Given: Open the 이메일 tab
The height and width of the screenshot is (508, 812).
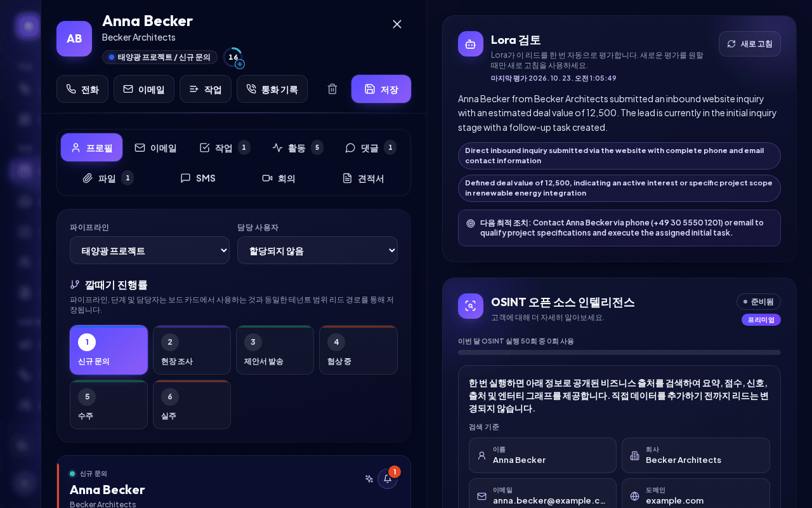Looking at the screenshot, I should 156,147.
